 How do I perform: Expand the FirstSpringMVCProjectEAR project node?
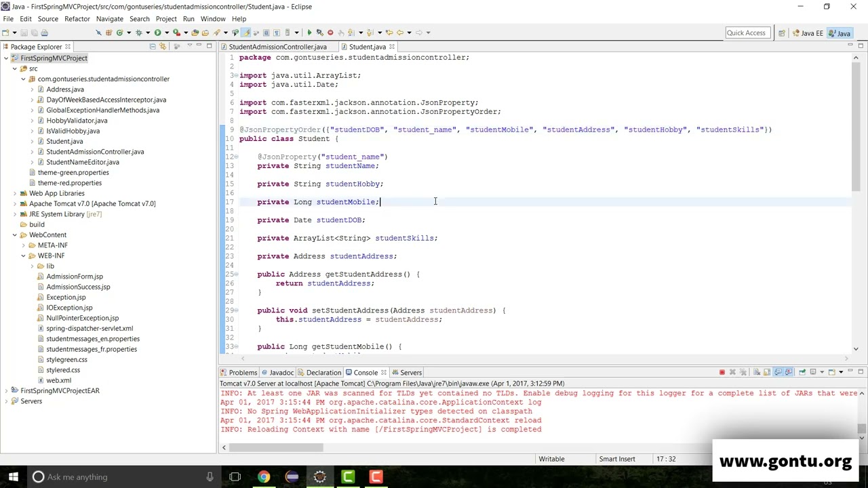tap(6, 390)
